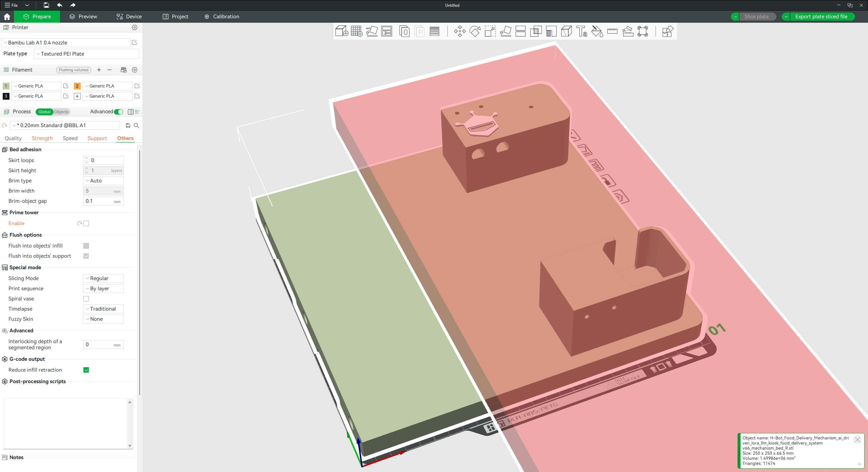The image size is (868, 472).
Task: Select the Move tool
Action: tap(460, 31)
